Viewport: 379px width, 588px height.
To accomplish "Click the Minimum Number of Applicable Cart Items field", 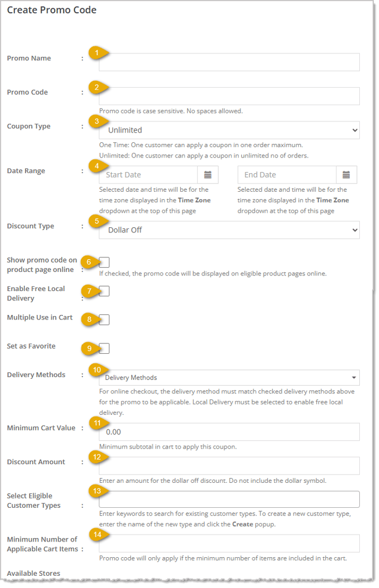I will point(229,543).
